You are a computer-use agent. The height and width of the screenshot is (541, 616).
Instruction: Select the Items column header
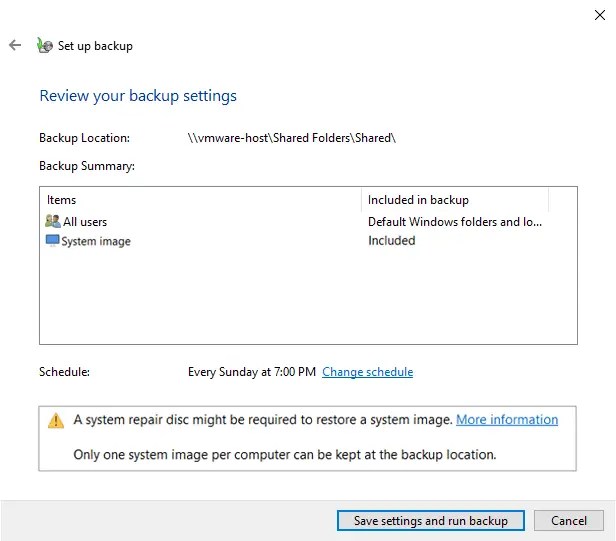[x=200, y=200]
